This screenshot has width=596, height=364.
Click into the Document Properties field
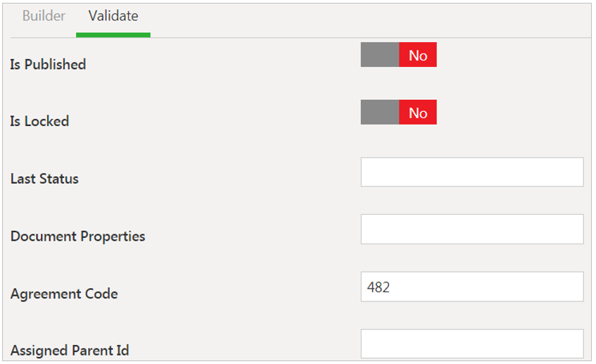[471, 229]
